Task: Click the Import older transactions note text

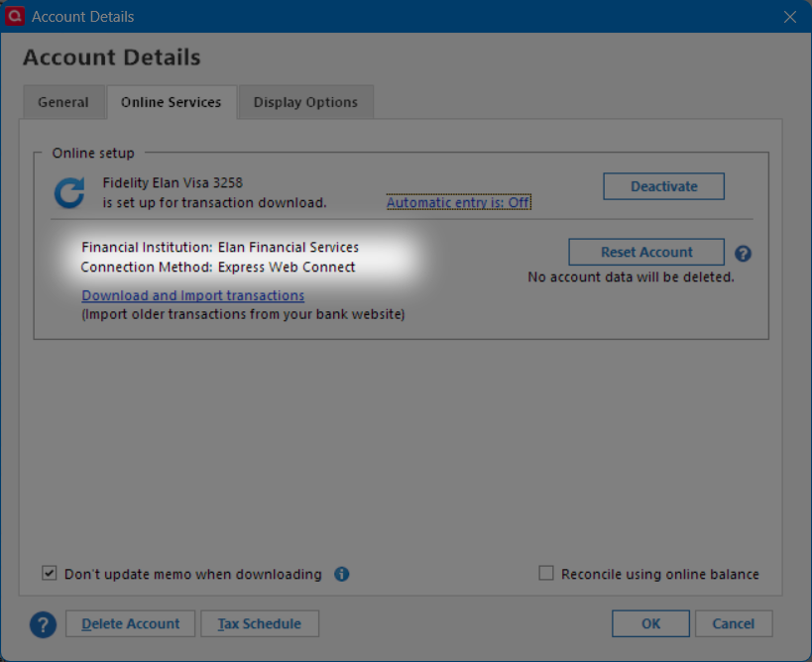Action: [x=243, y=315]
